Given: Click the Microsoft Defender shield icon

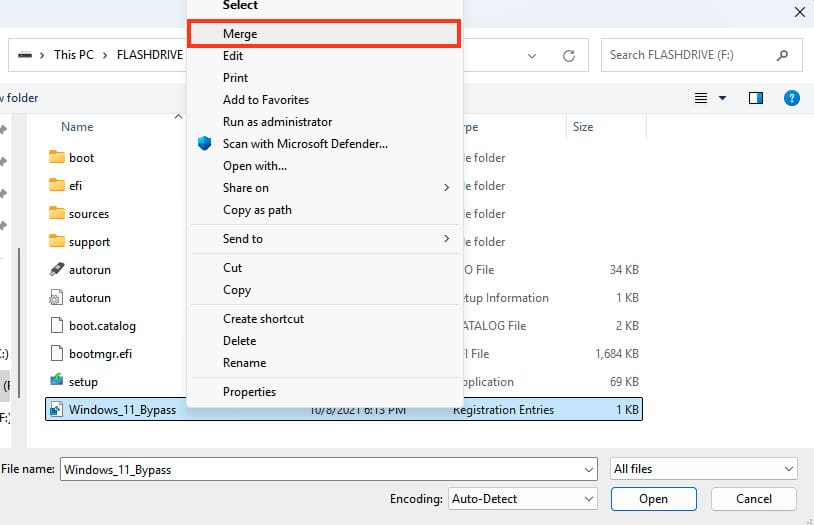Looking at the screenshot, I should tap(204, 144).
